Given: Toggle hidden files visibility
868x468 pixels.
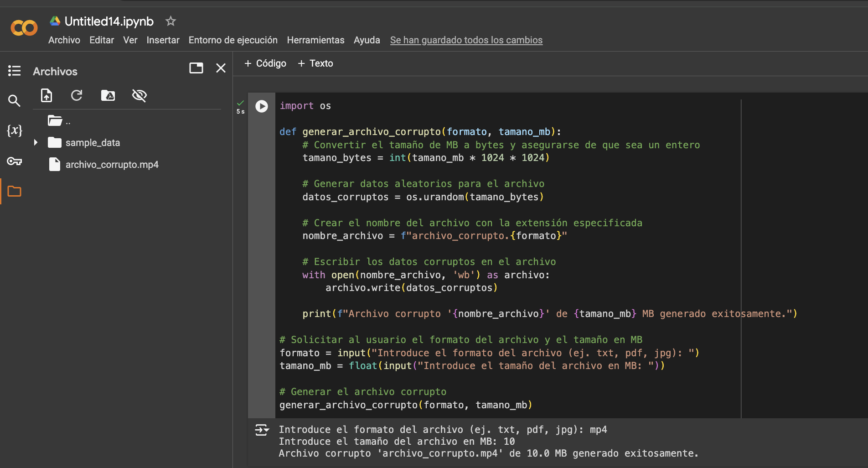Looking at the screenshot, I should click(x=139, y=95).
